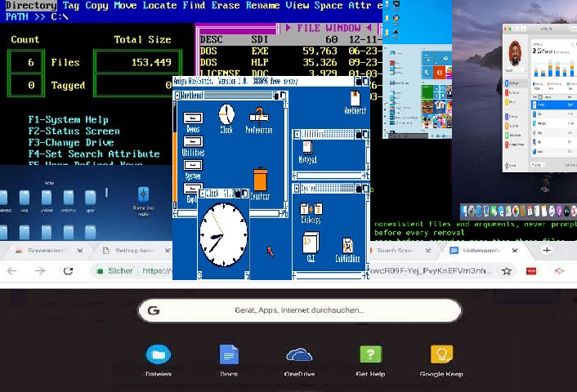
Task: Open the Google Keep app icon
Action: [442, 354]
